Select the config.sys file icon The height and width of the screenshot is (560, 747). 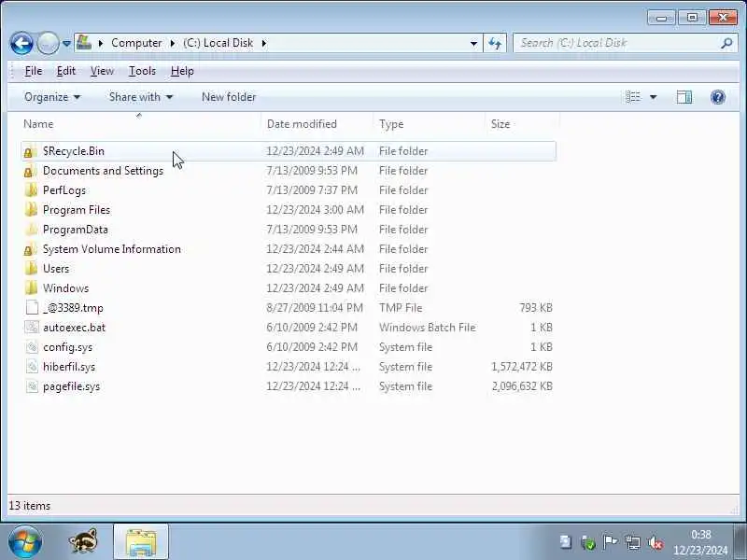point(32,346)
